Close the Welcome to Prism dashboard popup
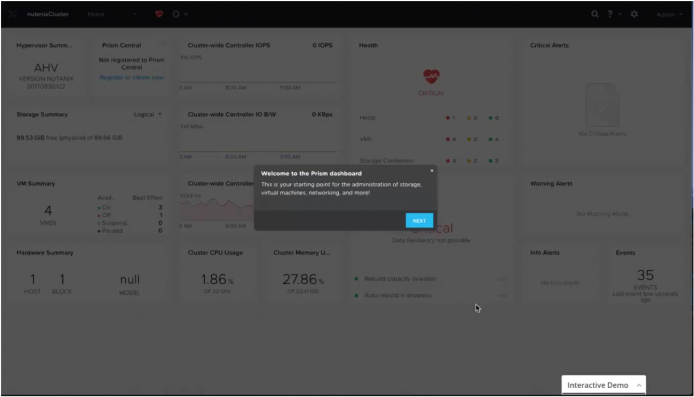The height and width of the screenshot is (397, 694). pos(432,170)
